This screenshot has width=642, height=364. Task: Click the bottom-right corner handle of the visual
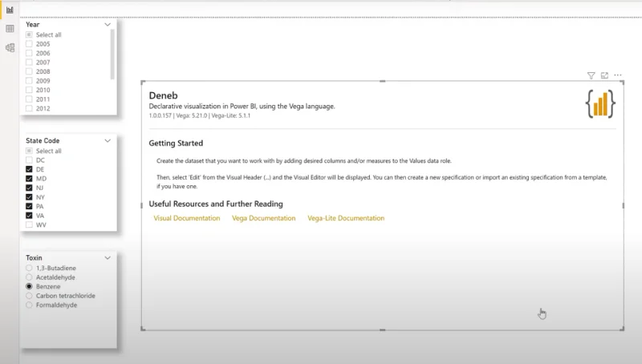coord(623,329)
